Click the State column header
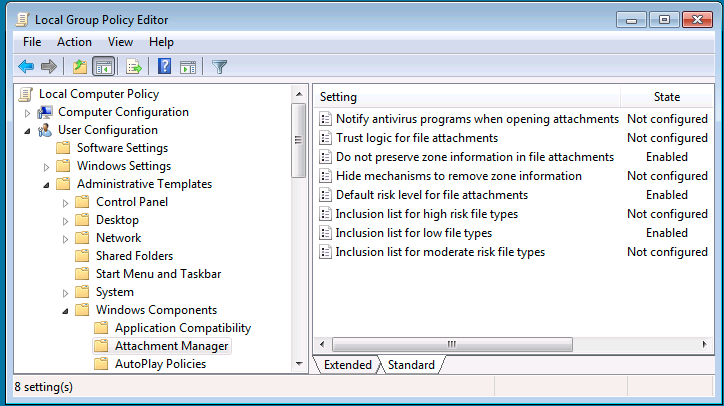This screenshot has height=406, width=724. point(667,97)
